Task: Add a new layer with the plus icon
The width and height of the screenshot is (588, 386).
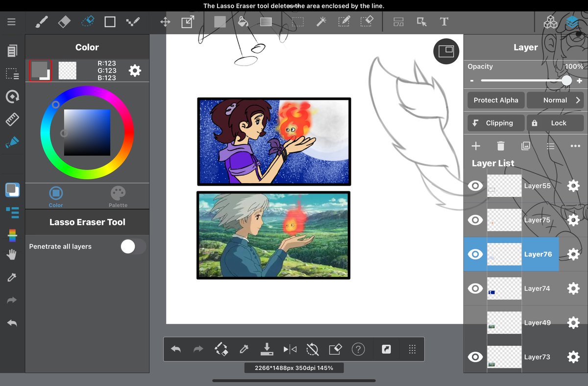Action: pyautogui.click(x=475, y=145)
